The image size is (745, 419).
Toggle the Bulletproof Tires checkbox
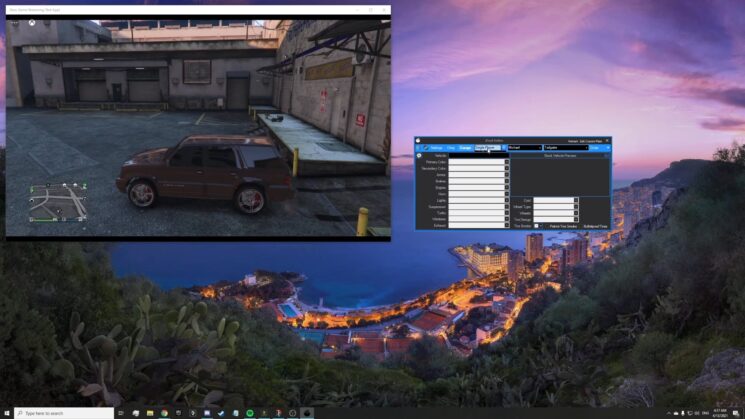[581, 226]
